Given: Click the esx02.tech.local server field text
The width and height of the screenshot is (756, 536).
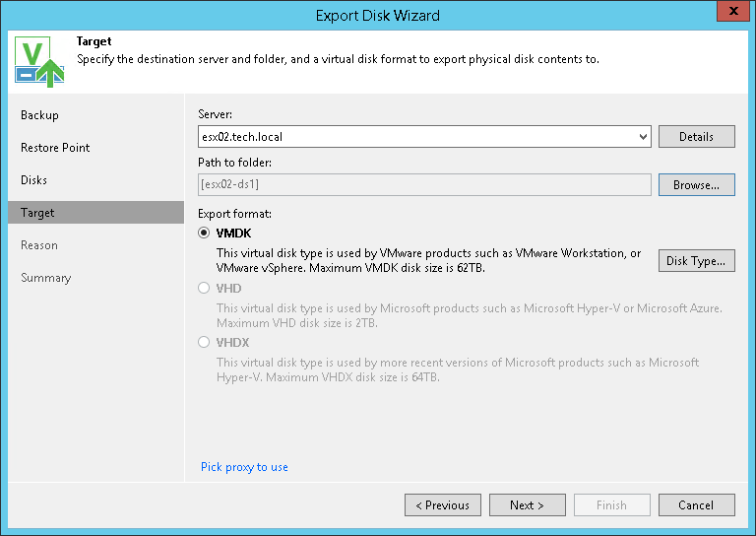Looking at the screenshot, I should pyautogui.click(x=242, y=137).
